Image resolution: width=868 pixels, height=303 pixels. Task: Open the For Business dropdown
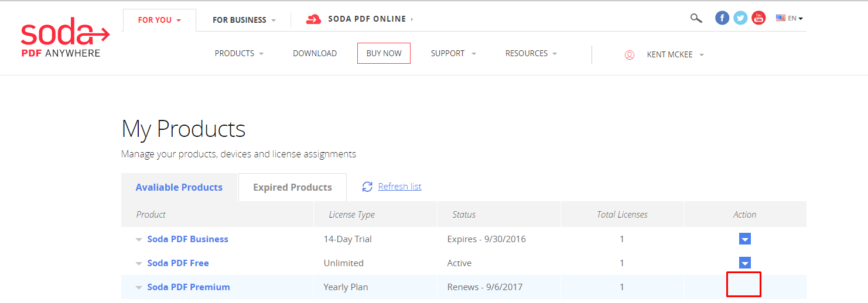pos(244,20)
